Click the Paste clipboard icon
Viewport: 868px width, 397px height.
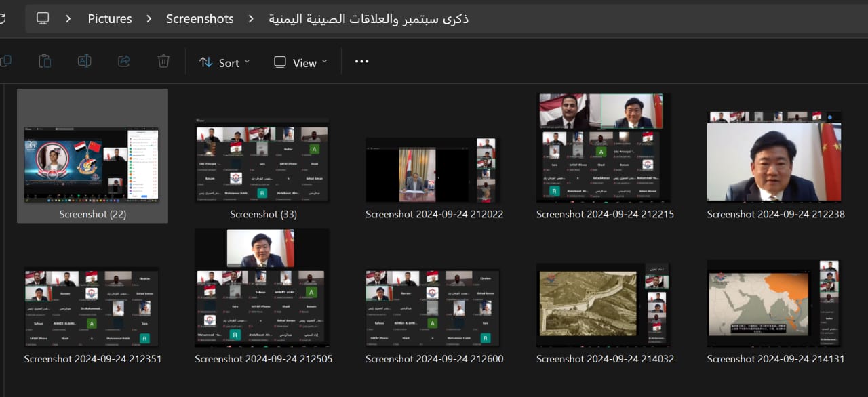click(x=45, y=62)
